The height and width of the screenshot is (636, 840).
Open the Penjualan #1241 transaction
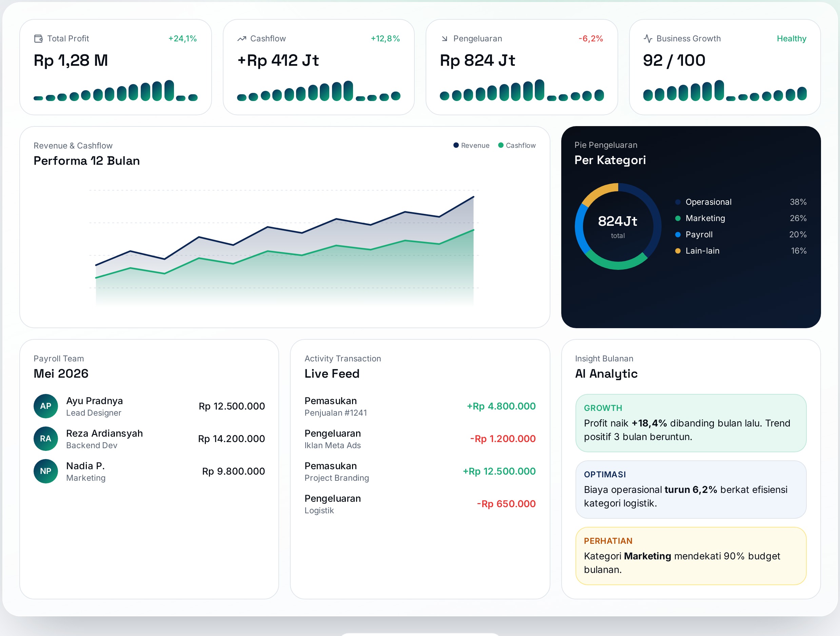[420, 406]
